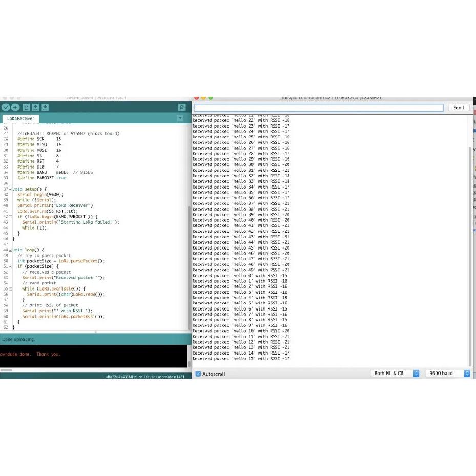Click the console horizontal scrollbar thumb
The height and width of the screenshot is (476, 476).
tap(6, 370)
